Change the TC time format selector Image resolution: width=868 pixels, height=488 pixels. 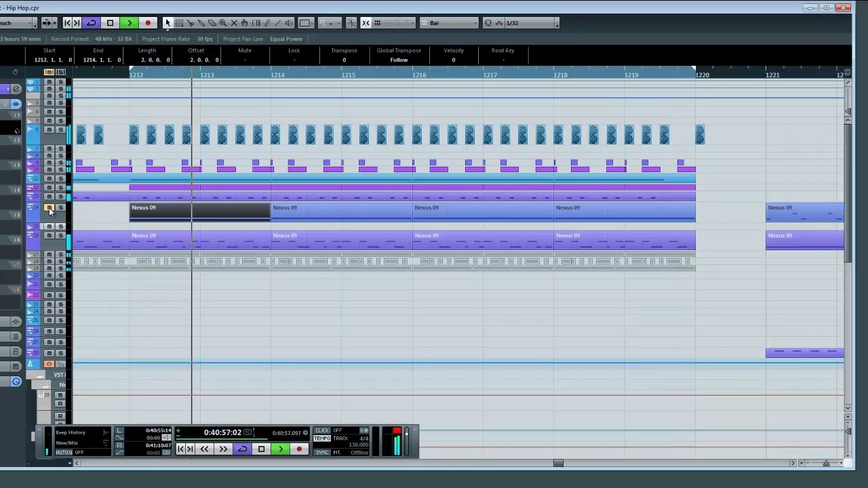[248, 432]
